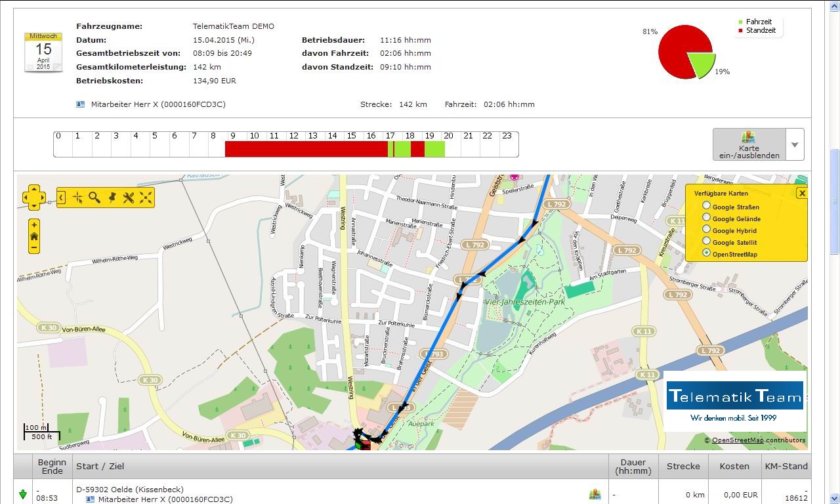The width and height of the screenshot is (840, 504).
Task: Click the green Fahrzeit pie slice
Action: [702, 65]
